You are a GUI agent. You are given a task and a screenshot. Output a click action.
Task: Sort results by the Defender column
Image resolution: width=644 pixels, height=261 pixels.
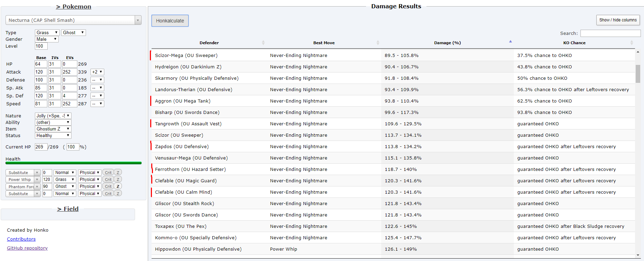point(209,43)
